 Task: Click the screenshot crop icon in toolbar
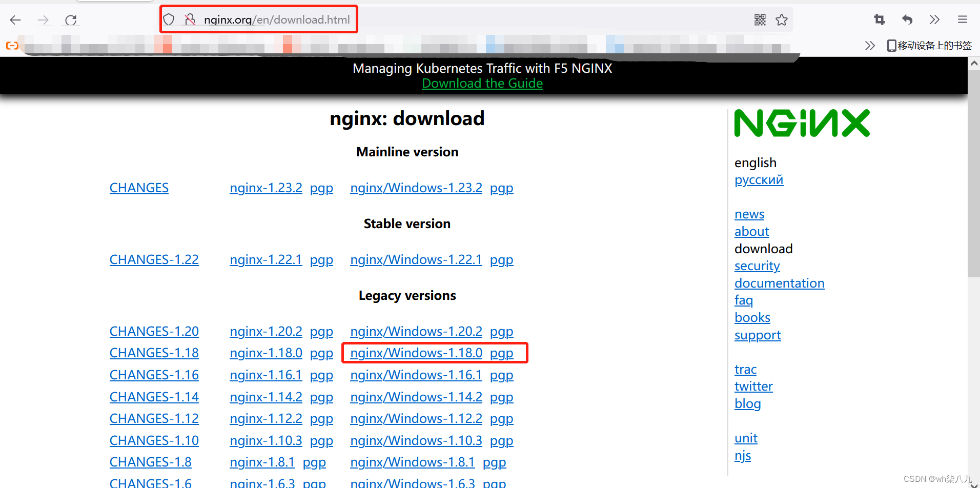click(879, 19)
